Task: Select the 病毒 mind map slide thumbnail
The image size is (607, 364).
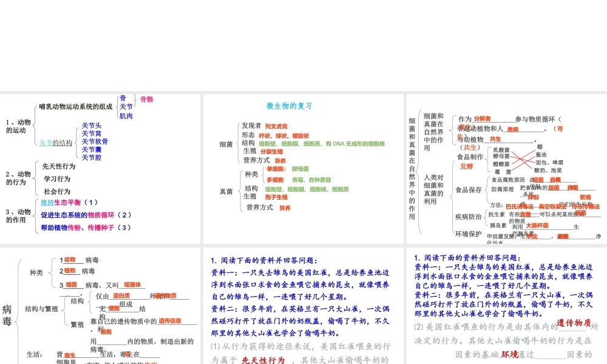Action: click(100, 305)
